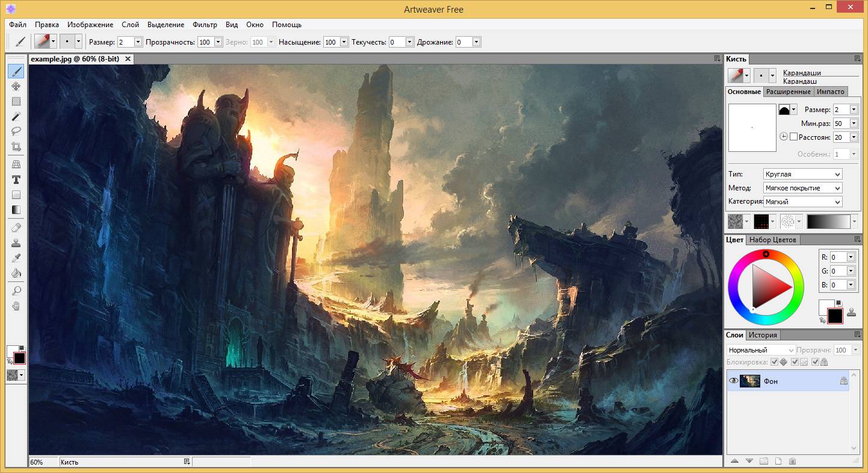Image resolution: width=868 pixels, height=473 pixels.
Task: Select the Gradient tool
Action: (16, 210)
